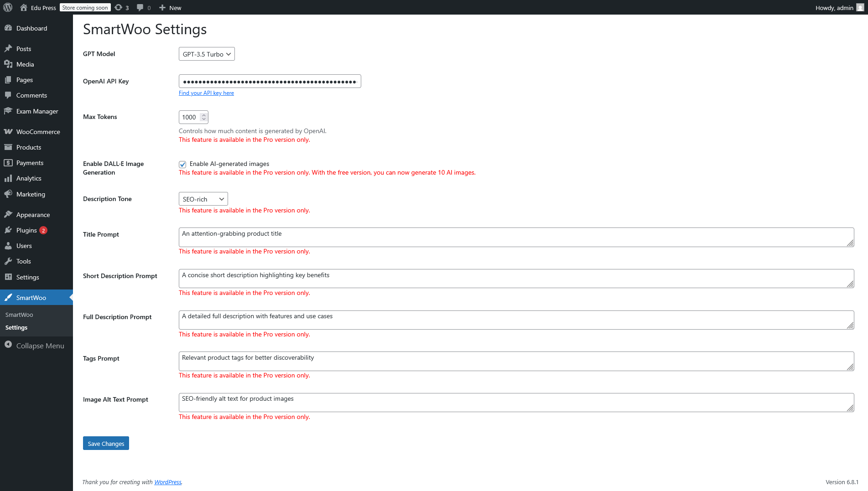Open the comments bubble icon in admin bar

tap(140, 7)
